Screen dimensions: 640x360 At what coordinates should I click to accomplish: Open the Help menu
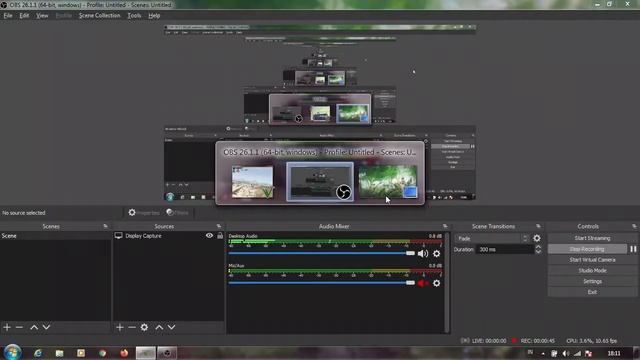click(154, 16)
